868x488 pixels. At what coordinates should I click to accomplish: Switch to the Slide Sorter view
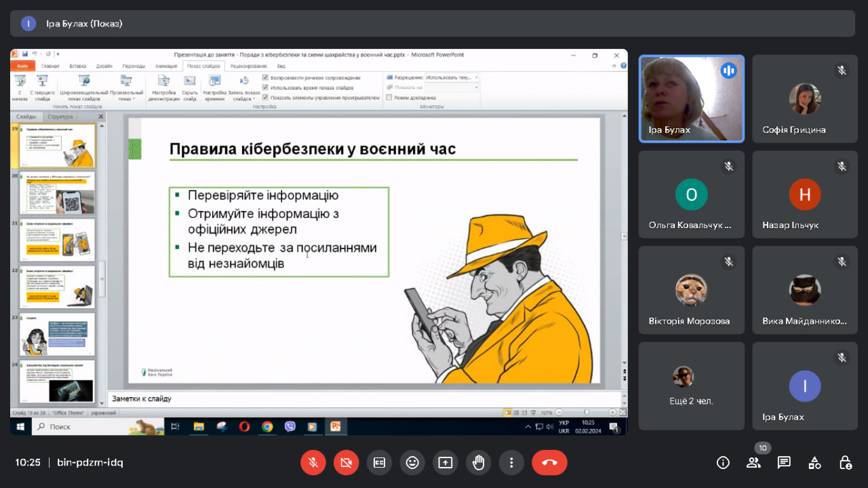[x=515, y=413]
